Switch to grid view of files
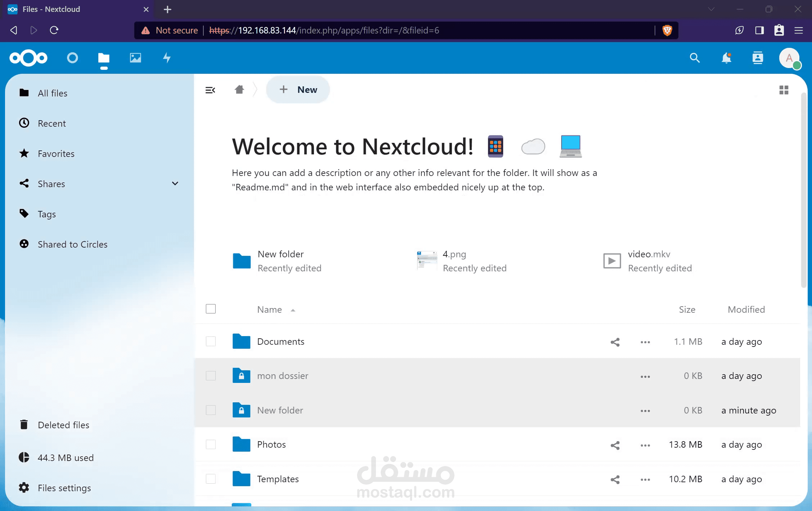Viewport: 812px width, 511px height. tap(784, 90)
